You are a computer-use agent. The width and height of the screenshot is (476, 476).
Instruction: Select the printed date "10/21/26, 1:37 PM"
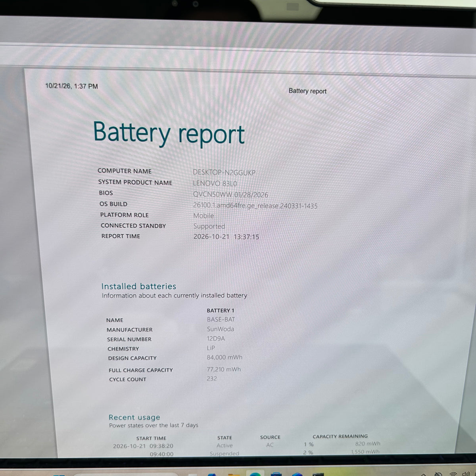[72, 86]
